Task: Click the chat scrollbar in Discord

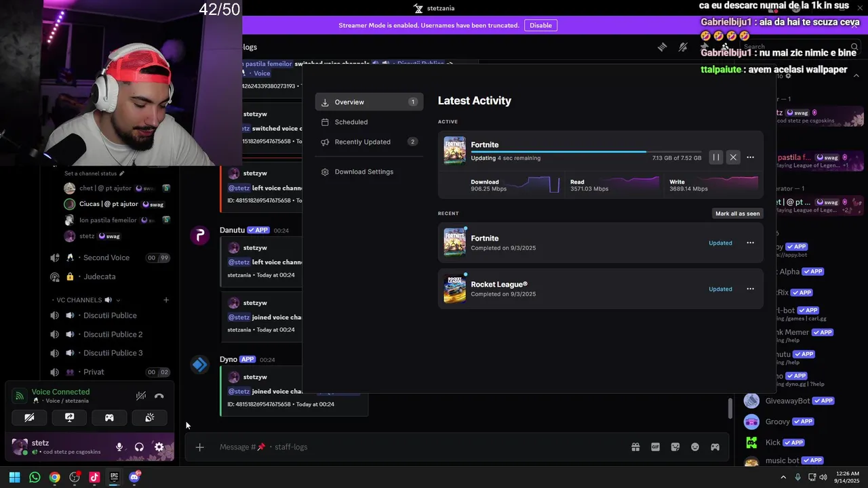Action: point(730,409)
